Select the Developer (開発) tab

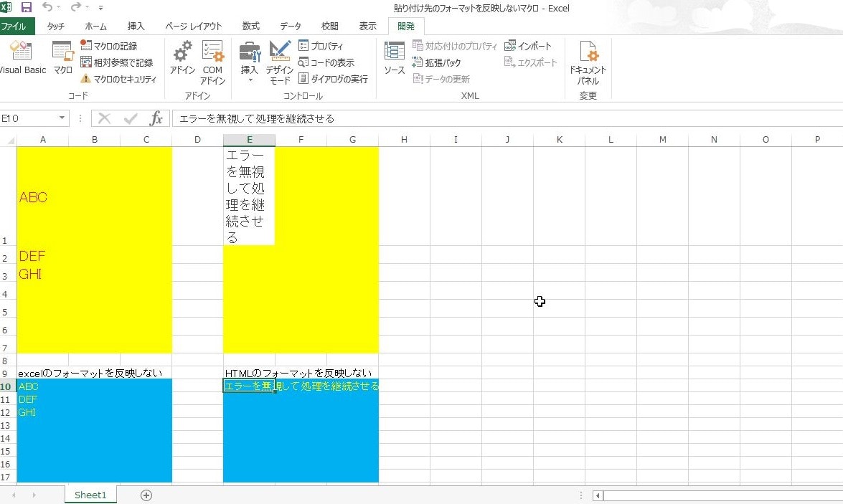click(406, 26)
